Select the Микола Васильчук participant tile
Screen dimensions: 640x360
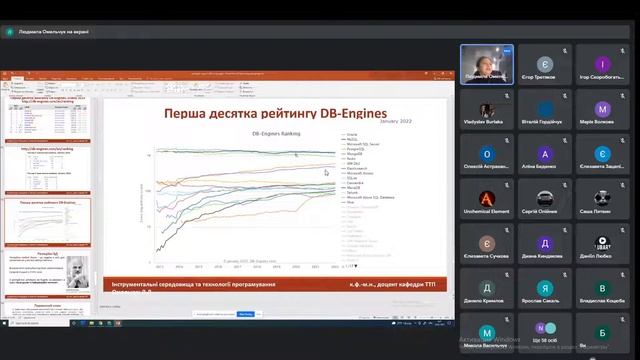(x=487, y=332)
